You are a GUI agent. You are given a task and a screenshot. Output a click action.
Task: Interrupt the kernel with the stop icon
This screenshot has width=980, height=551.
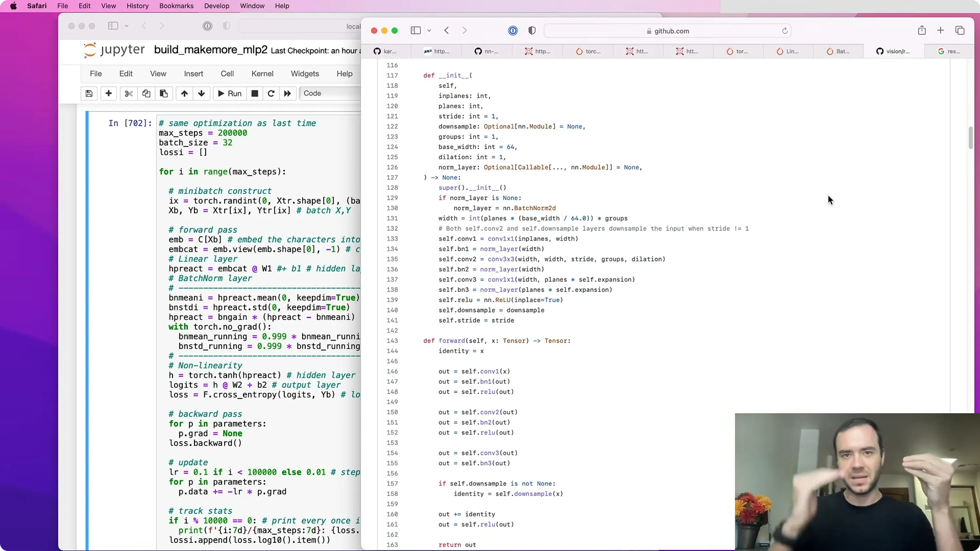[255, 94]
